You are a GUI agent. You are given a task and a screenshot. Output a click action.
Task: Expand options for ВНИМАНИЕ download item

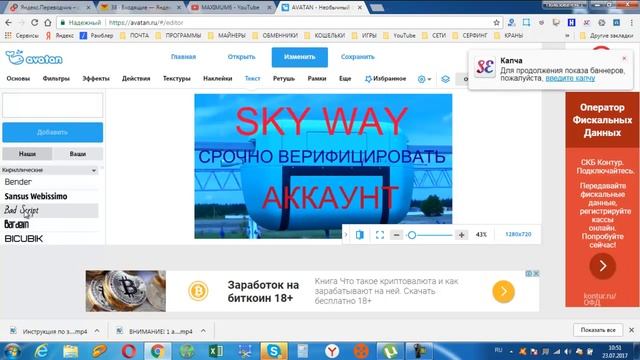tap(203, 331)
